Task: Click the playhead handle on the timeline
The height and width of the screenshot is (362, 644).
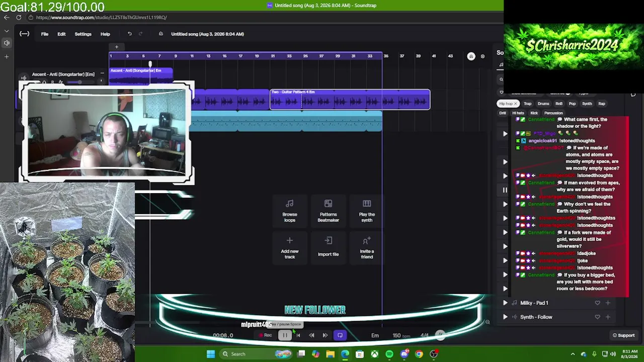Action: (x=150, y=64)
